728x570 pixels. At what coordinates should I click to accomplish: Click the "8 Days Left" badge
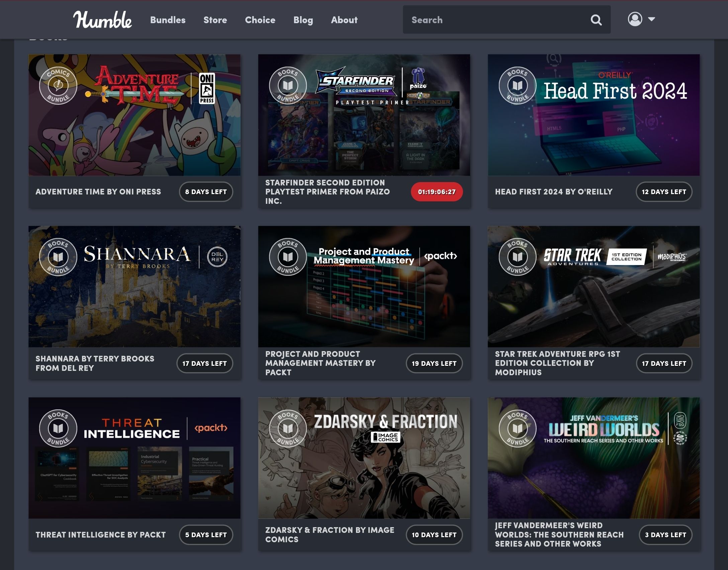click(x=206, y=192)
